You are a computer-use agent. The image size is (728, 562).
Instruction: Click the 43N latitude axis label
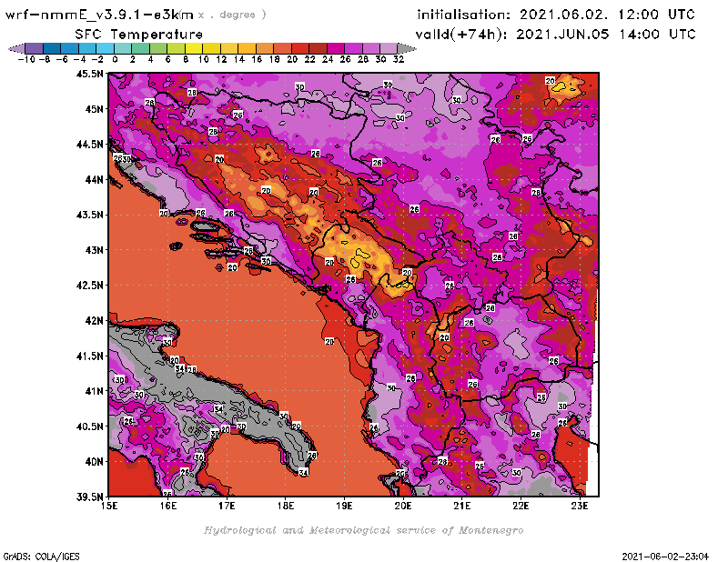[94, 250]
